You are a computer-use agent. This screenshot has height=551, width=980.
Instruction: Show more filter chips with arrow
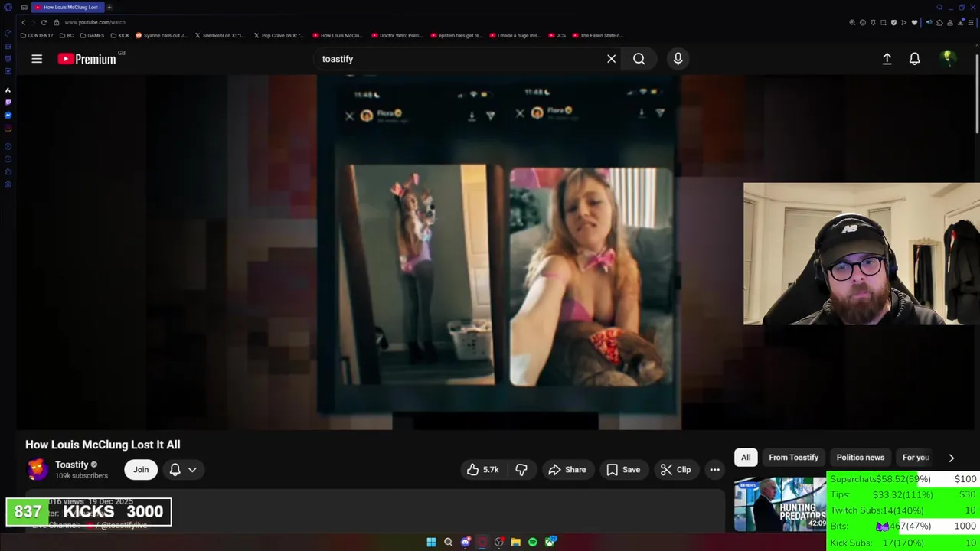point(951,458)
